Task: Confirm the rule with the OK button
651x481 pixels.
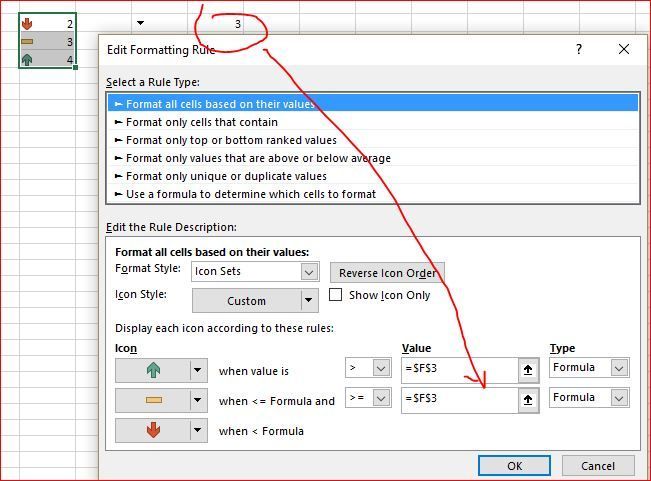Action: [514, 466]
